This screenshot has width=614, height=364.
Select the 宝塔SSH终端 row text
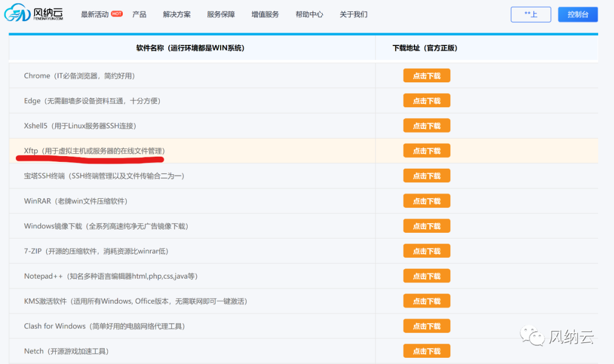pyautogui.click(x=104, y=176)
